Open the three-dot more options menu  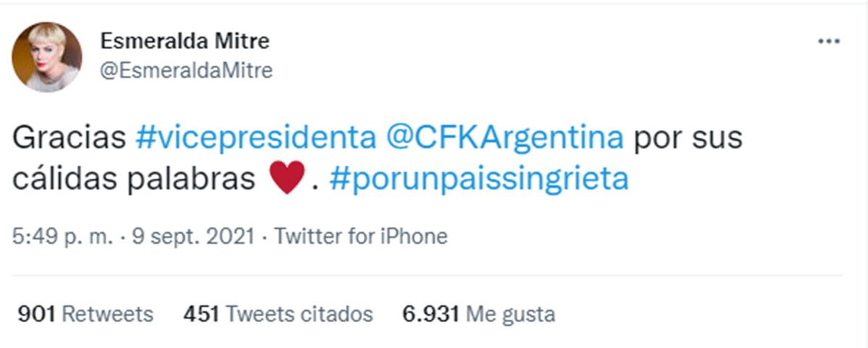coord(828,42)
